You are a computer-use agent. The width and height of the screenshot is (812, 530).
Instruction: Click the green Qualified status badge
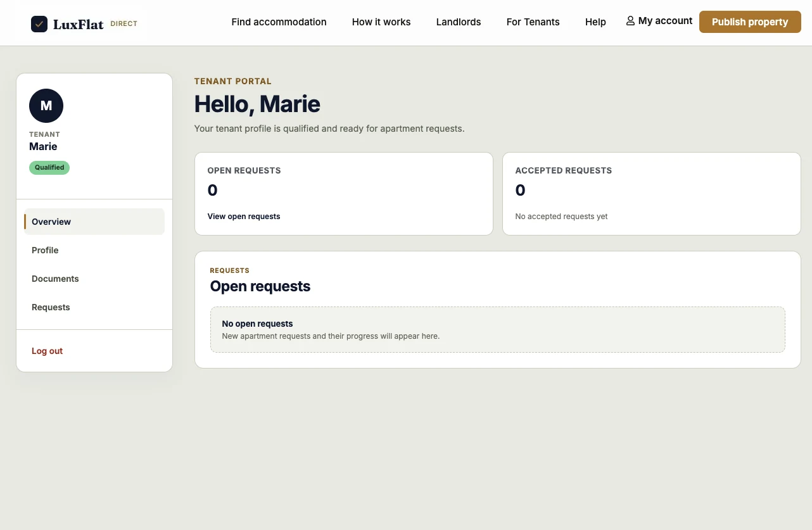point(49,168)
